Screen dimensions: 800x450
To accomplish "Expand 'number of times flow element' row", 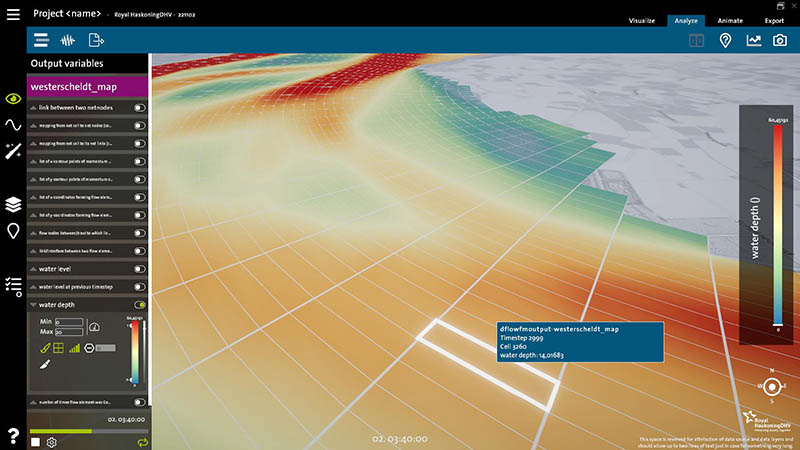I will click(33, 402).
